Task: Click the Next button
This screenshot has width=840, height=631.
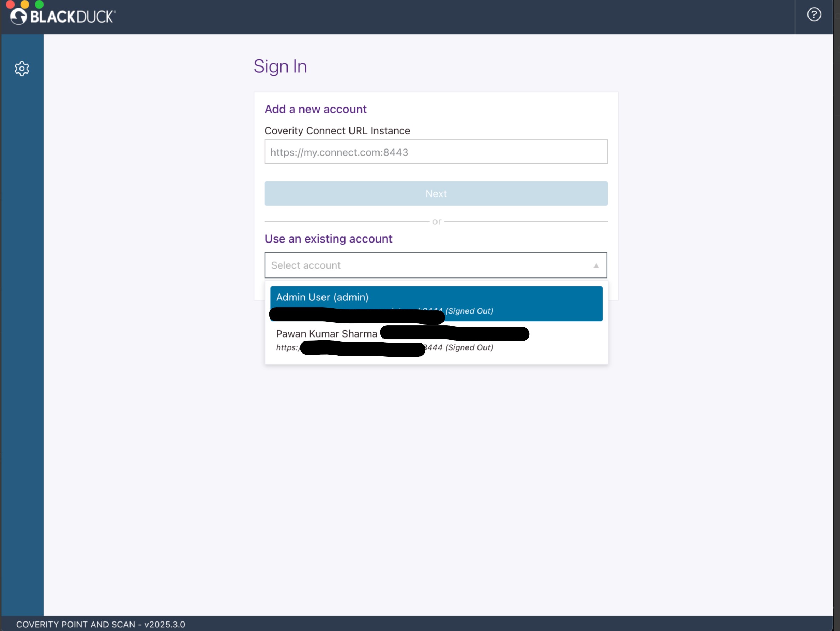Action: point(436,194)
